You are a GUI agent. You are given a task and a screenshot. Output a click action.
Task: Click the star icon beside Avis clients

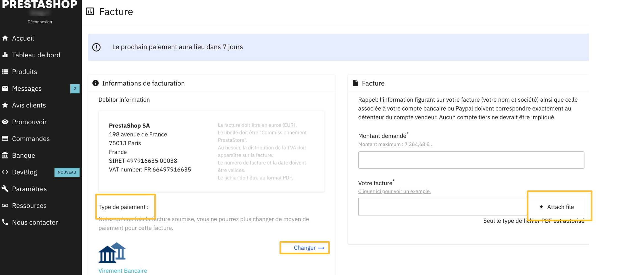click(5, 105)
